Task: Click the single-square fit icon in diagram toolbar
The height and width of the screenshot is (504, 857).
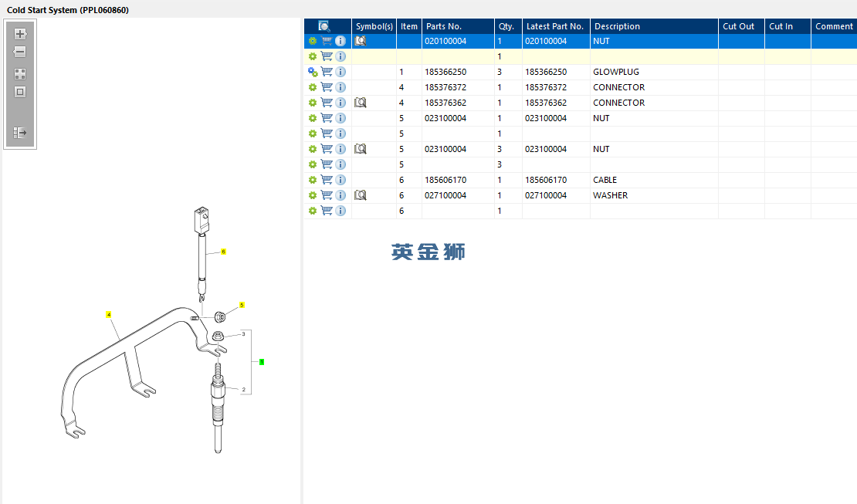Action: coord(20,92)
